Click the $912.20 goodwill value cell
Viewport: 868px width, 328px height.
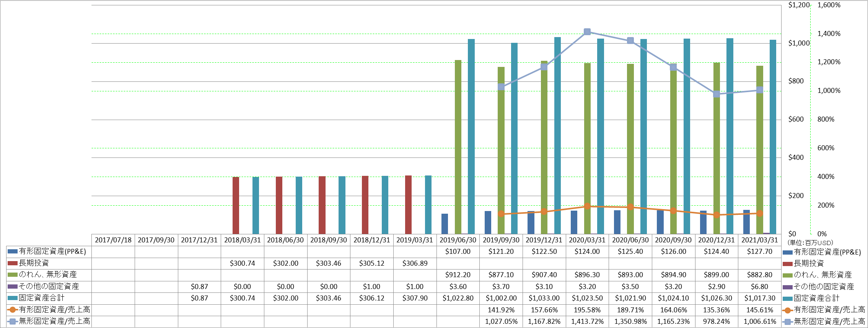[458, 275]
